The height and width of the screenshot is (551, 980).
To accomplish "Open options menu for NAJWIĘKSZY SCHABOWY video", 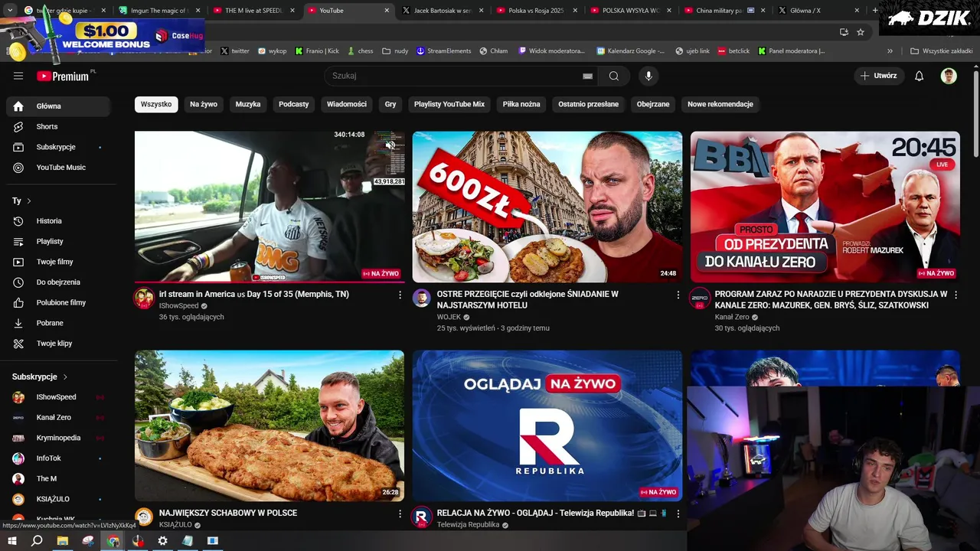I will (x=400, y=514).
